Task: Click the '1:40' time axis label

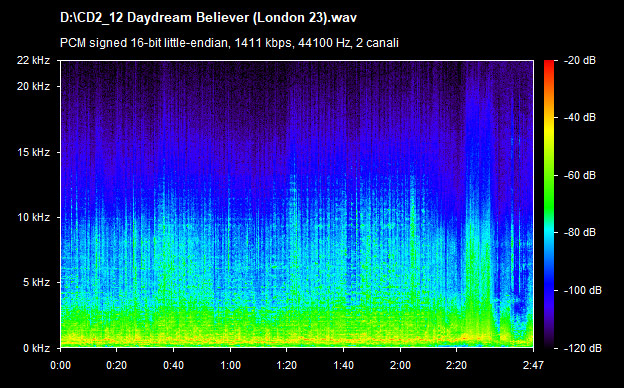Action: click(x=343, y=365)
